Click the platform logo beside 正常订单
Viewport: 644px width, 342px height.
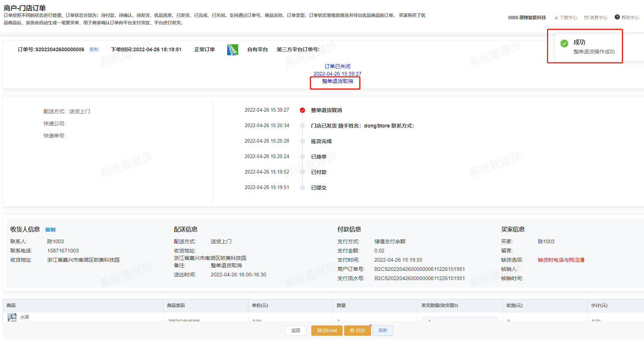click(x=233, y=49)
